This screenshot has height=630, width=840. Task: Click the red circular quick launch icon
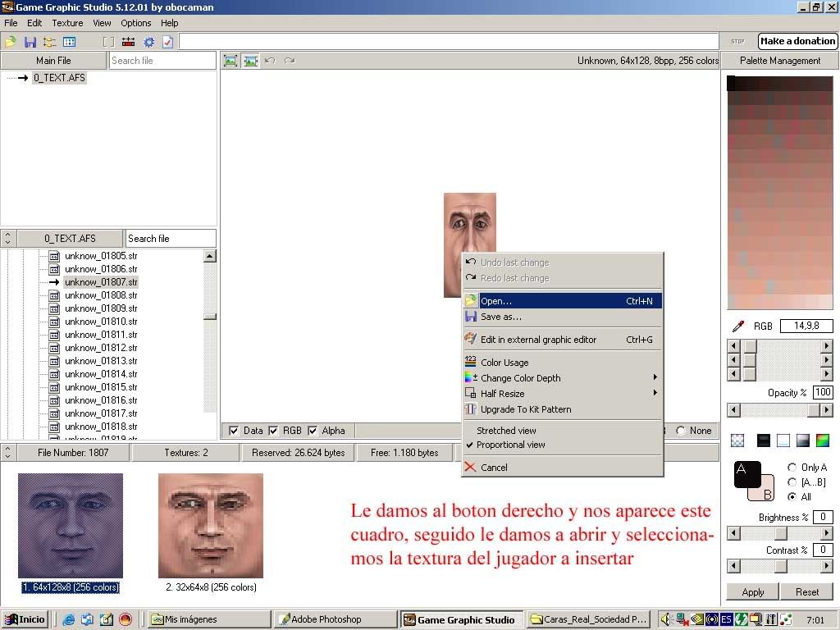point(126,620)
